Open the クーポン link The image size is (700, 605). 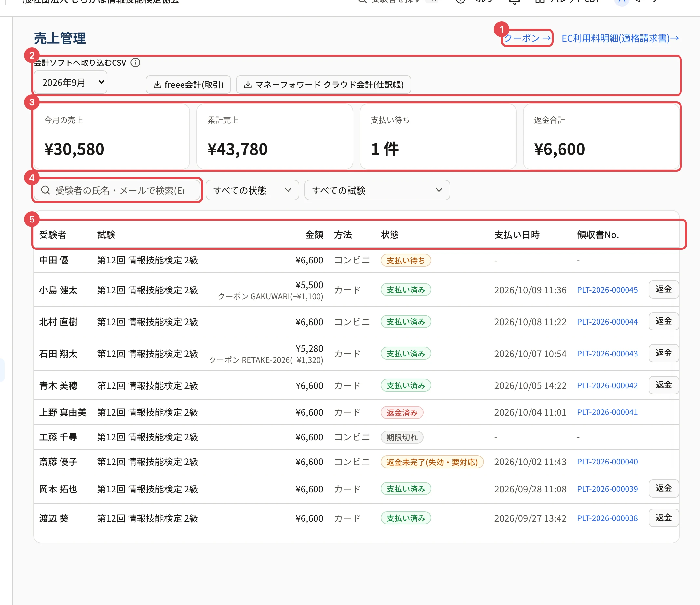527,38
